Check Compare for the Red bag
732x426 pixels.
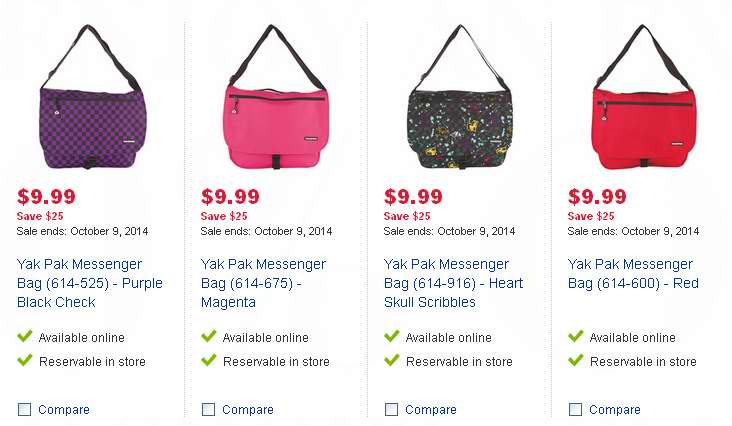(x=575, y=410)
